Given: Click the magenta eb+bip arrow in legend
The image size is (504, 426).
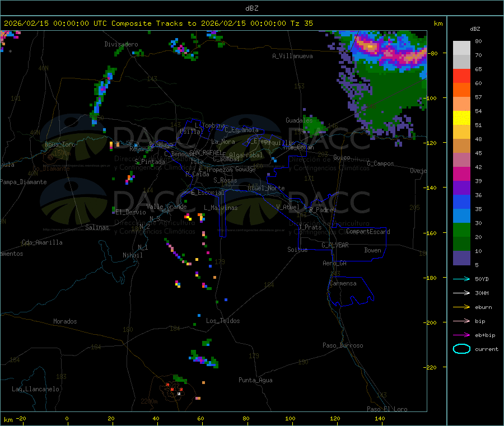Looking at the screenshot, I should [x=461, y=335].
